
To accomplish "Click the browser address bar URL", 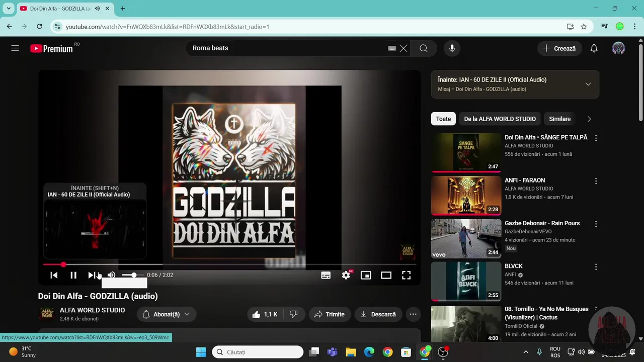I will click(168, 27).
